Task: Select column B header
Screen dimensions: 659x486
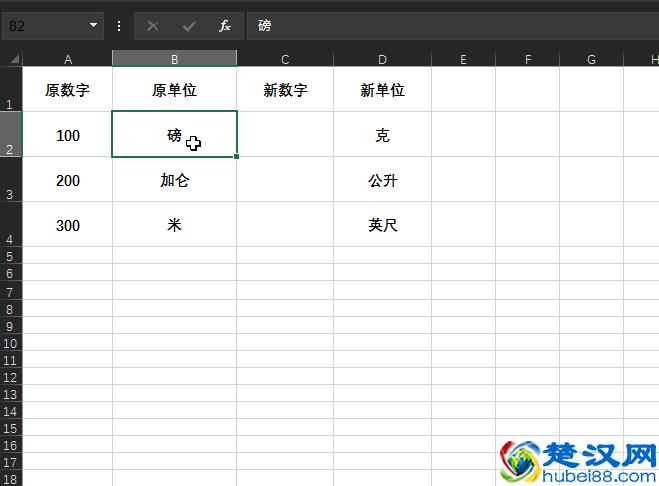Action: [x=174, y=59]
